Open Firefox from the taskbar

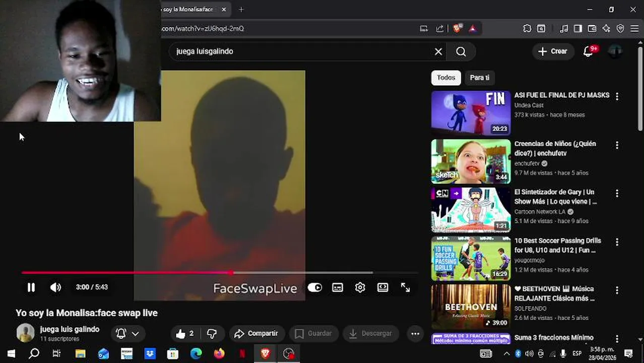219,354
